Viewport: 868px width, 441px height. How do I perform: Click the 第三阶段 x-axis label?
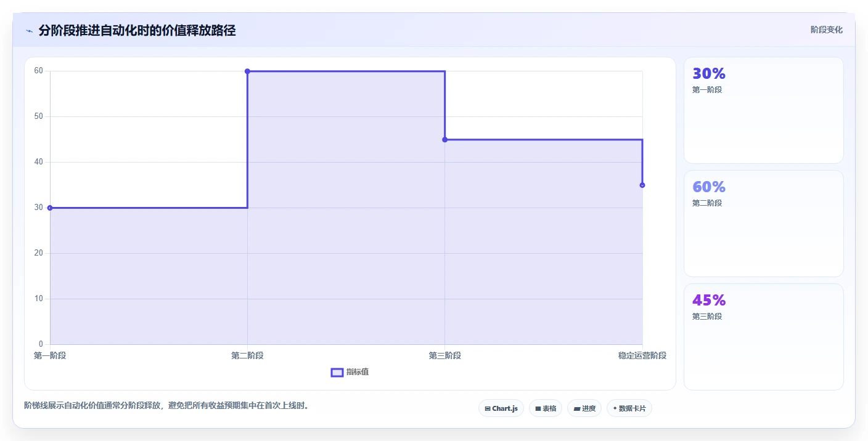(x=444, y=355)
